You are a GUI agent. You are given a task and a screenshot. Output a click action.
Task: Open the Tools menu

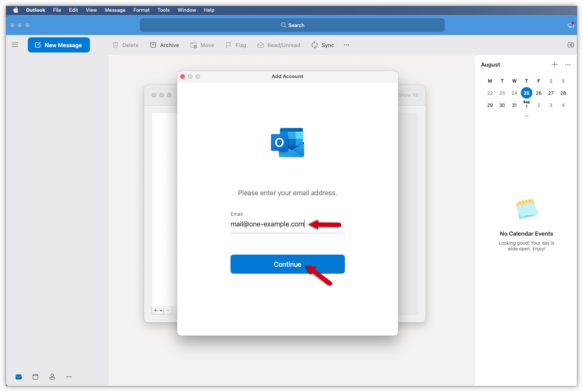[163, 10]
